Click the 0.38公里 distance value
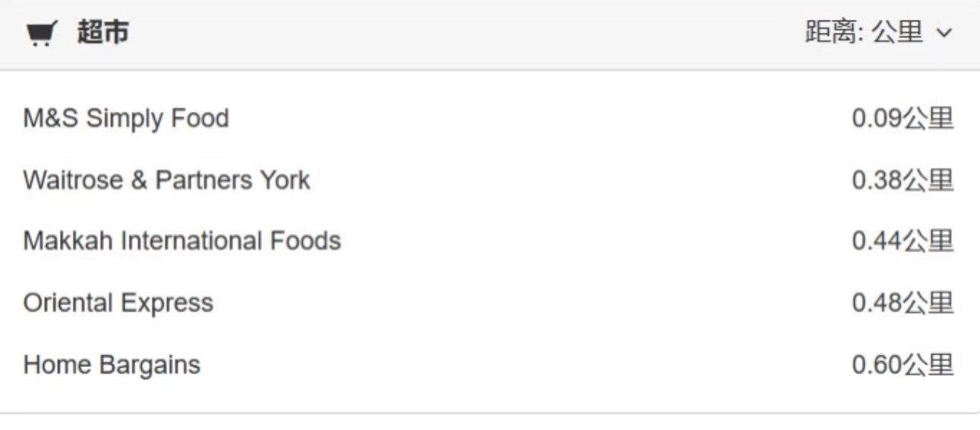The height and width of the screenshot is (430, 980). tap(903, 180)
